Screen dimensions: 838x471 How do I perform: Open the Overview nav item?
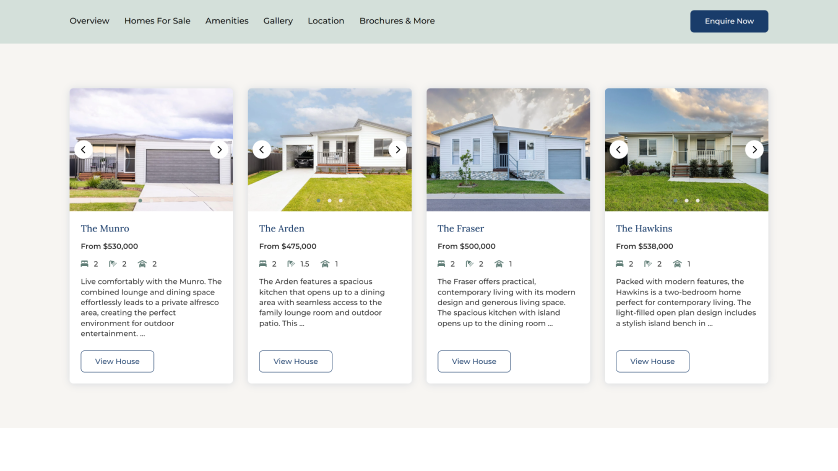click(x=89, y=21)
